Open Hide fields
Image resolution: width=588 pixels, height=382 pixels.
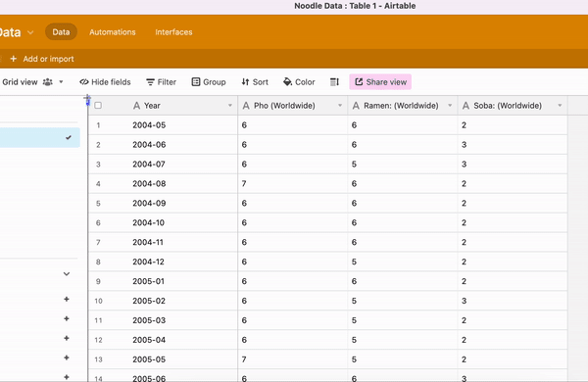tap(105, 82)
